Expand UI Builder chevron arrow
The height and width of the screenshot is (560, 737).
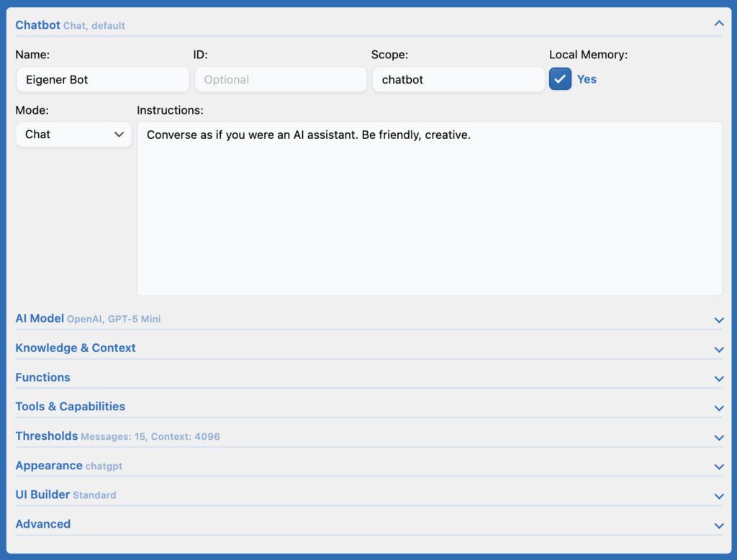[x=718, y=497]
